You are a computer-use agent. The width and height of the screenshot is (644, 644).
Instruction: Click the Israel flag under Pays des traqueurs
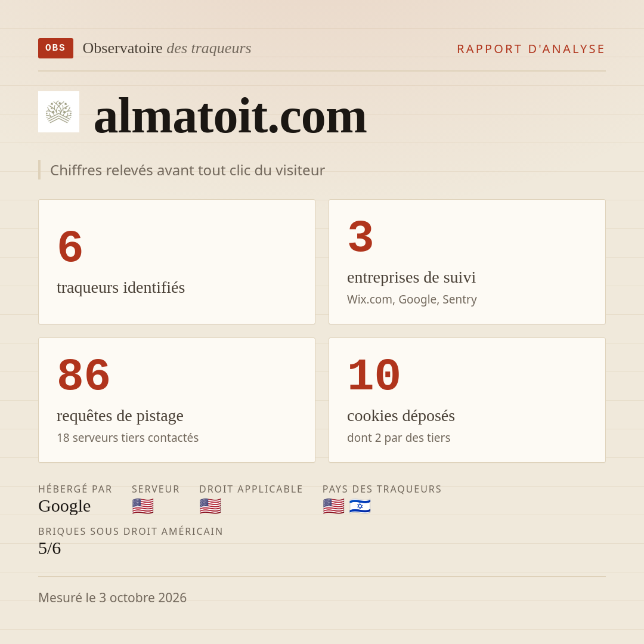click(x=360, y=506)
